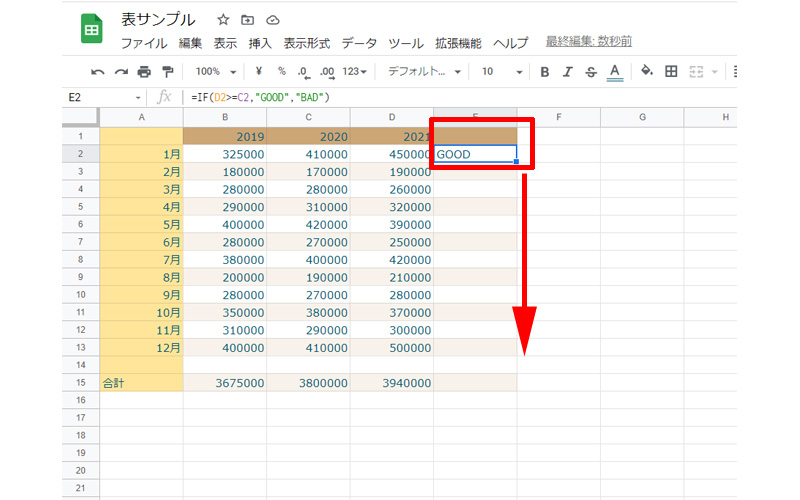Click the document title 表サンプル

(x=158, y=19)
